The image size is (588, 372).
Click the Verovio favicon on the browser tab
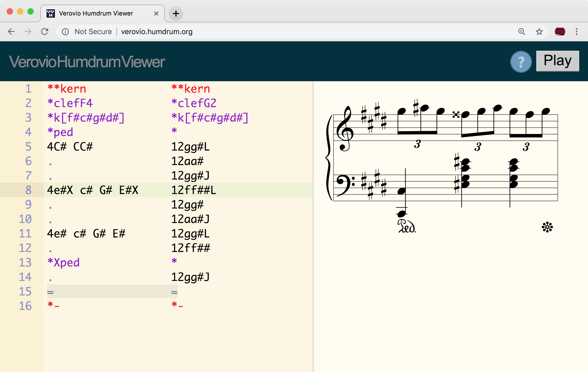point(51,13)
